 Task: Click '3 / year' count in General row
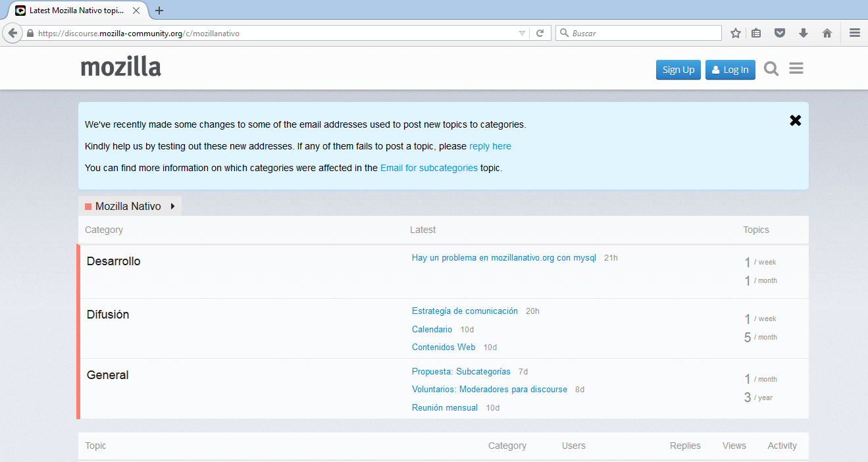pyautogui.click(x=759, y=398)
